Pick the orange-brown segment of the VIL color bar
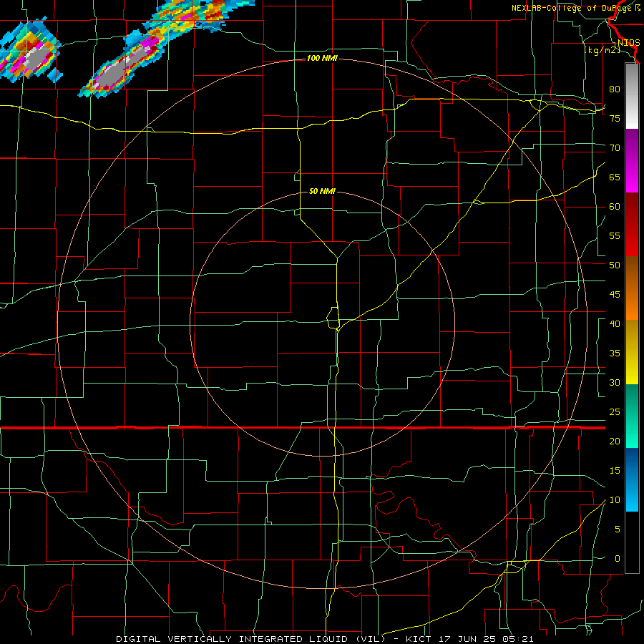This screenshot has height=644, width=644. point(632,288)
